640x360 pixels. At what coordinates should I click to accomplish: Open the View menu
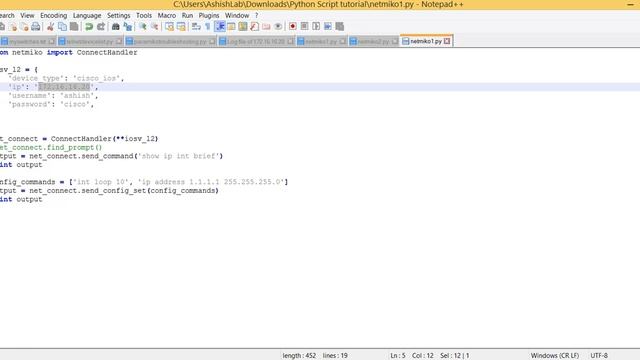tap(27, 16)
